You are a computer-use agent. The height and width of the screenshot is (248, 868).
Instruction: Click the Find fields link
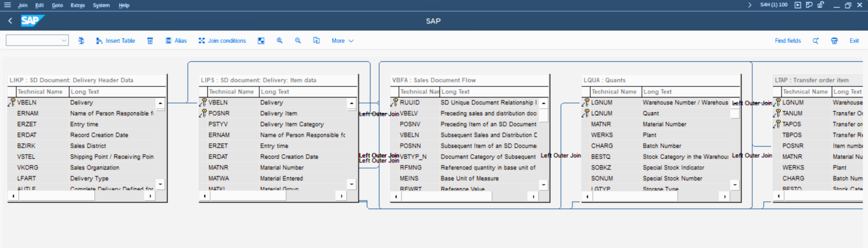[787, 41]
